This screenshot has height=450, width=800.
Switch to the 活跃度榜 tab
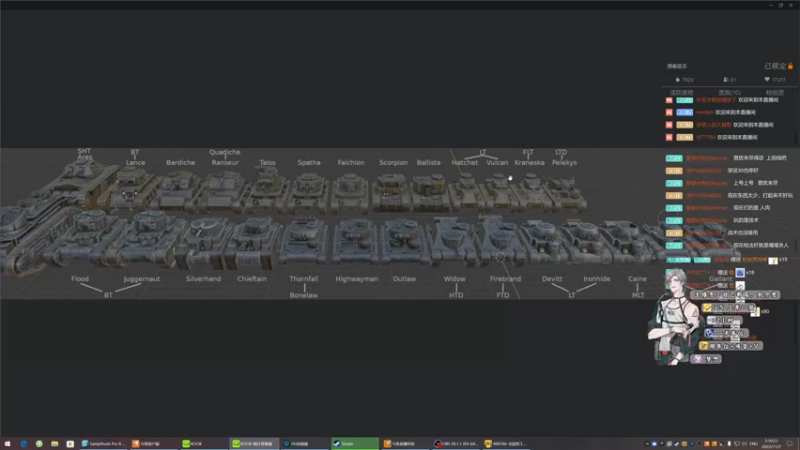click(x=681, y=93)
